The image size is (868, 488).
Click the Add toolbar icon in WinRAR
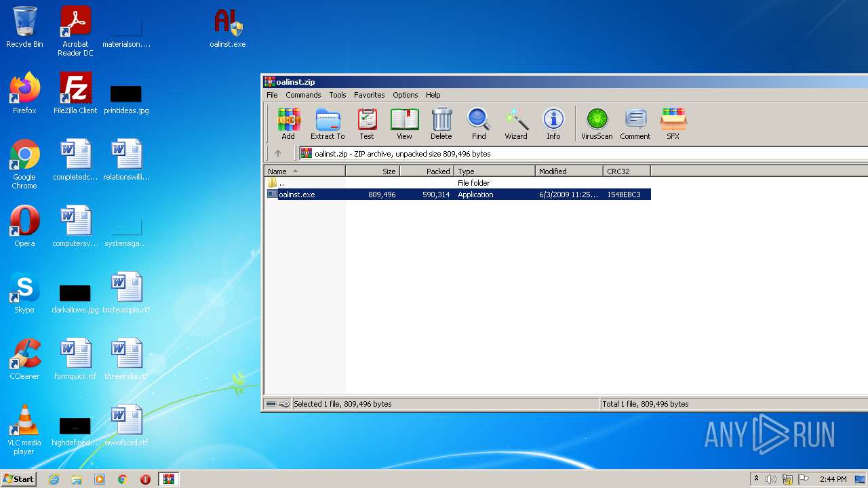tap(288, 123)
